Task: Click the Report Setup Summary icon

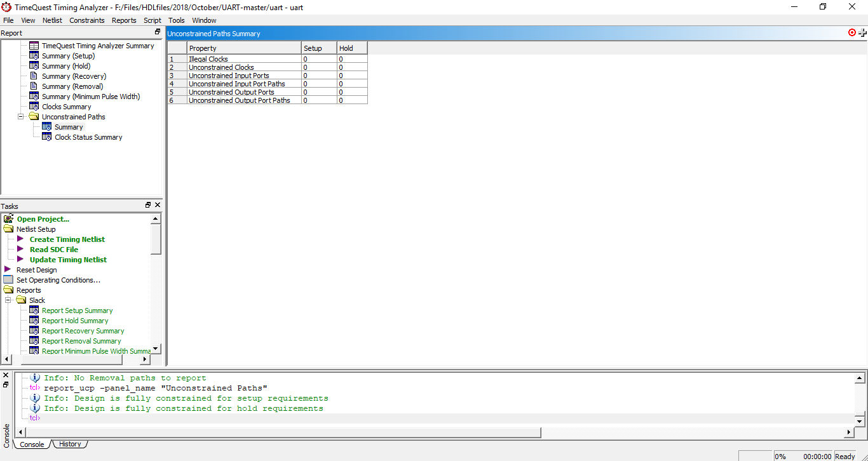Action: (x=34, y=311)
